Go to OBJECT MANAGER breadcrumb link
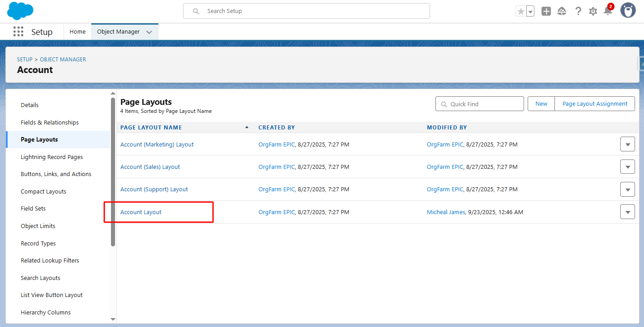 pyautogui.click(x=63, y=60)
